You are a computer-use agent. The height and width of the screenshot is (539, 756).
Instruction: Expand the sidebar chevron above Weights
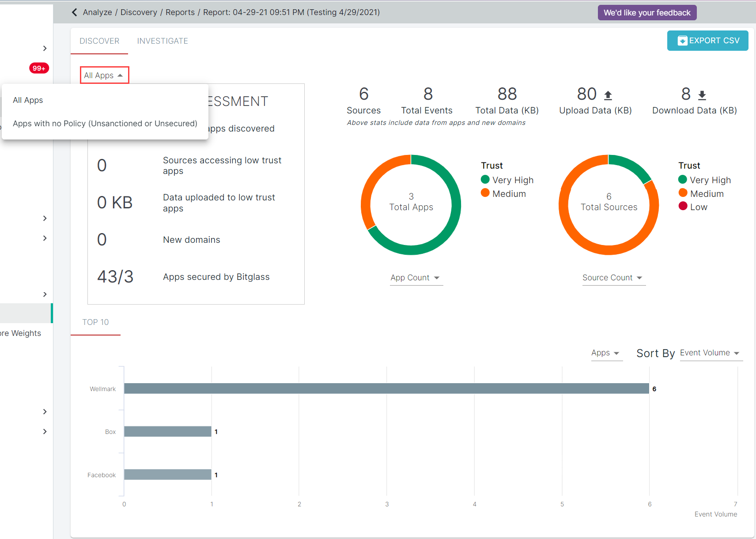click(x=45, y=294)
